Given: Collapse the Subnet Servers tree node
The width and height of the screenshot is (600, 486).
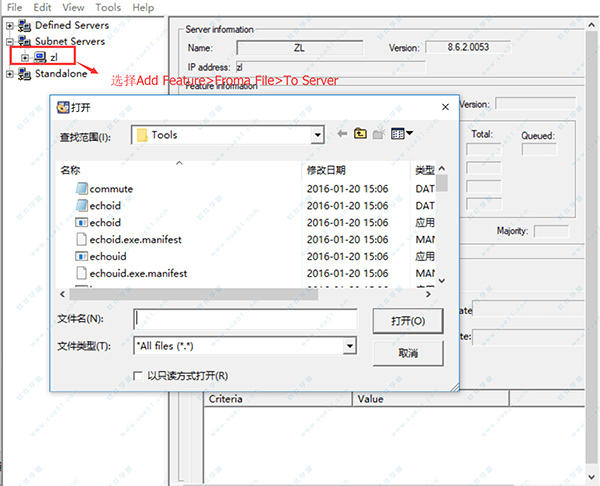Looking at the screenshot, I should 10,41.
